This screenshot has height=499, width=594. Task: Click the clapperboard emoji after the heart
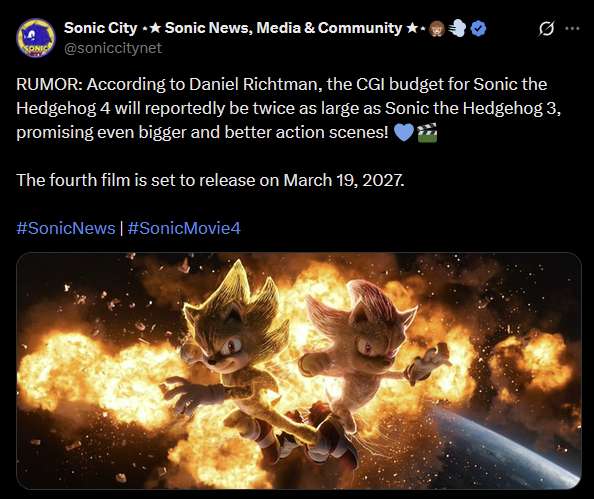[x=427, y=133]
